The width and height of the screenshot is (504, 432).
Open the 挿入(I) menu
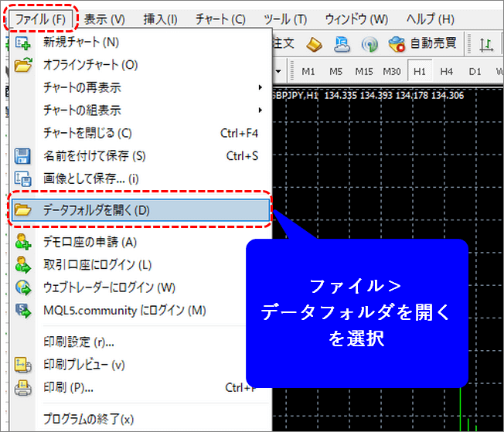pyautogui.click(x=160, y=19)
